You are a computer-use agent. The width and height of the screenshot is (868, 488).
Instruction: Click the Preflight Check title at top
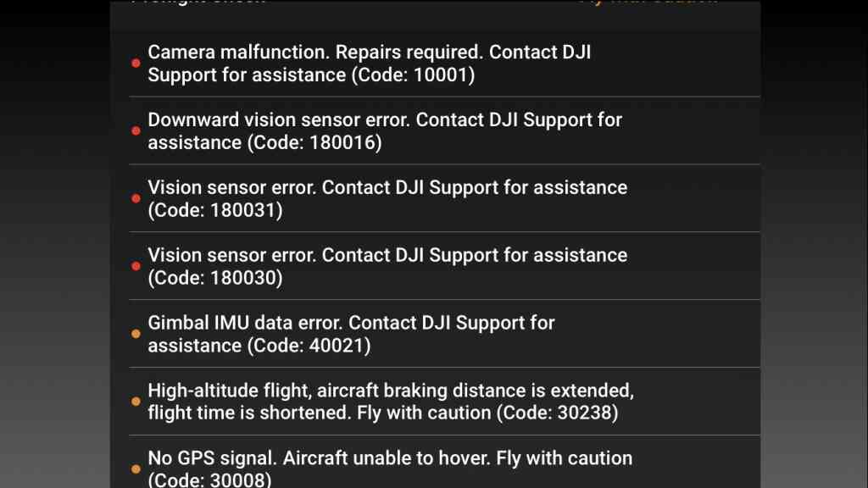pyautogui.click(x=198, y=3)
